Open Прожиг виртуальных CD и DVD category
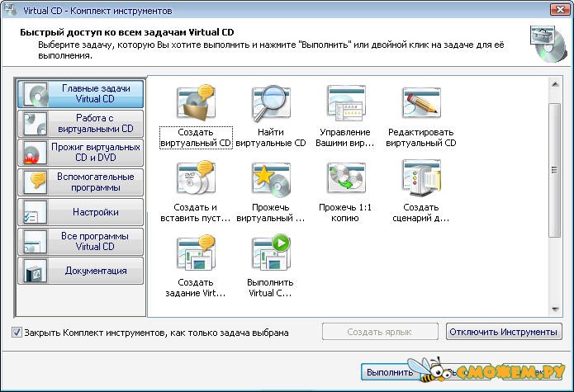The height and width of the screenshot is (392, 574). 81,153
